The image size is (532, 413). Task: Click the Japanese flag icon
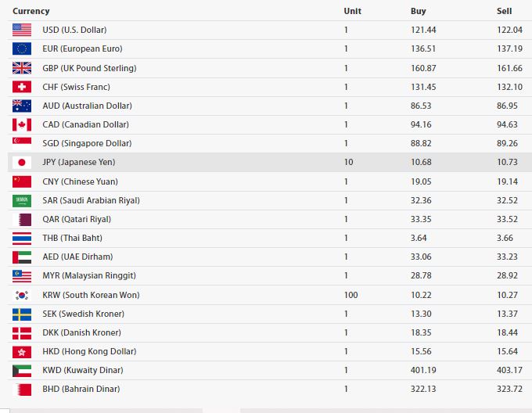(x=22, y=163)
